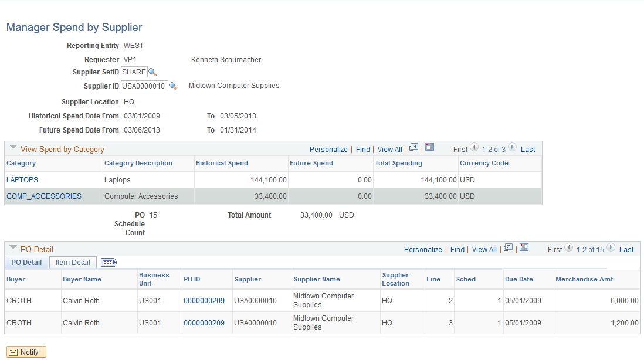Open PO Detail grid in new window
The height and width of the screenshot is (360, 644).
coord(508,248)
